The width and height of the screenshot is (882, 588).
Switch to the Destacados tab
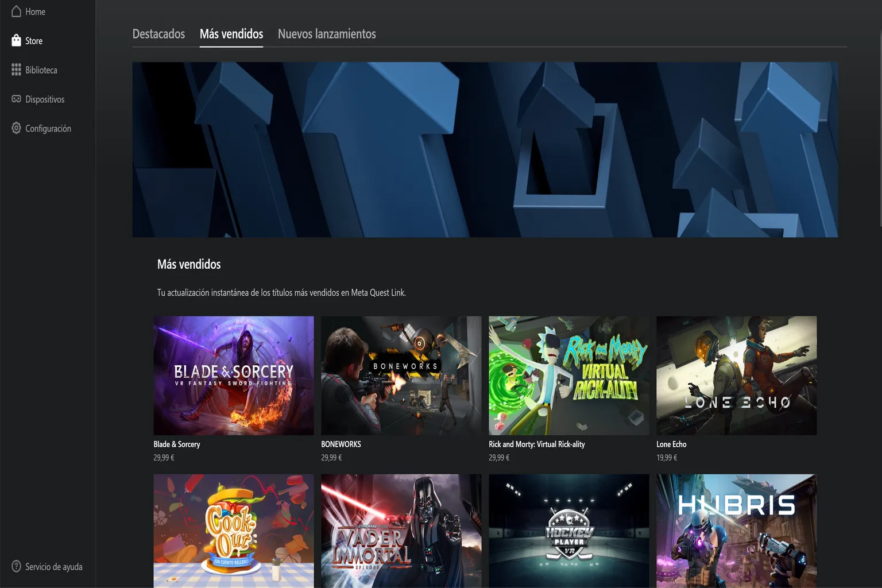(158, 34)
